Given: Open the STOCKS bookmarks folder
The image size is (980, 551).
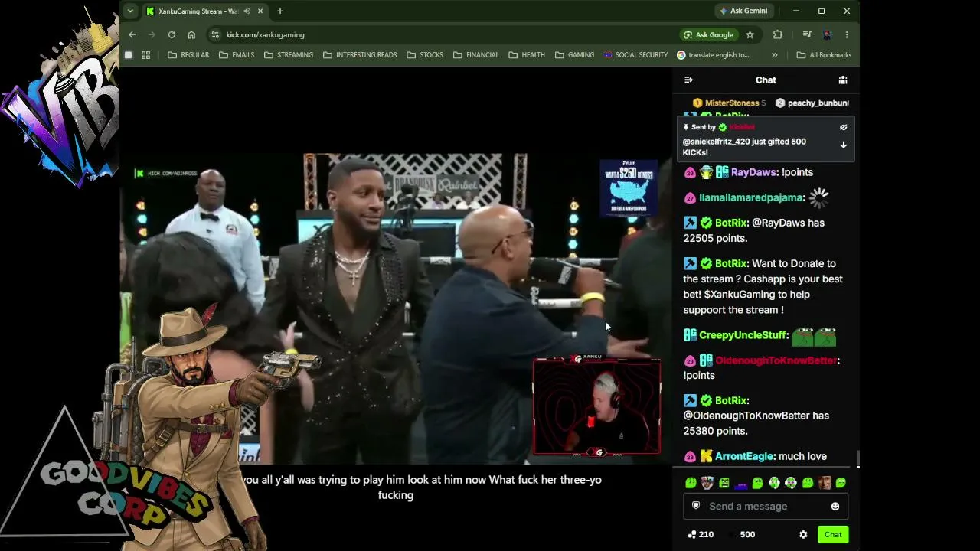Looking at the screenshot, I should click(425, 55).
